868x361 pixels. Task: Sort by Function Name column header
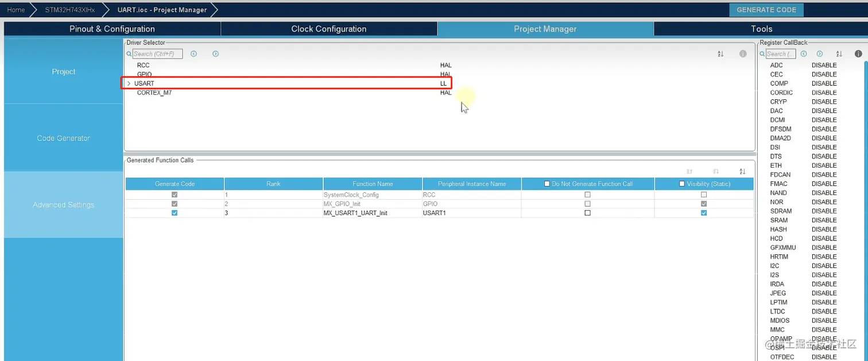[x=373, y=184]
